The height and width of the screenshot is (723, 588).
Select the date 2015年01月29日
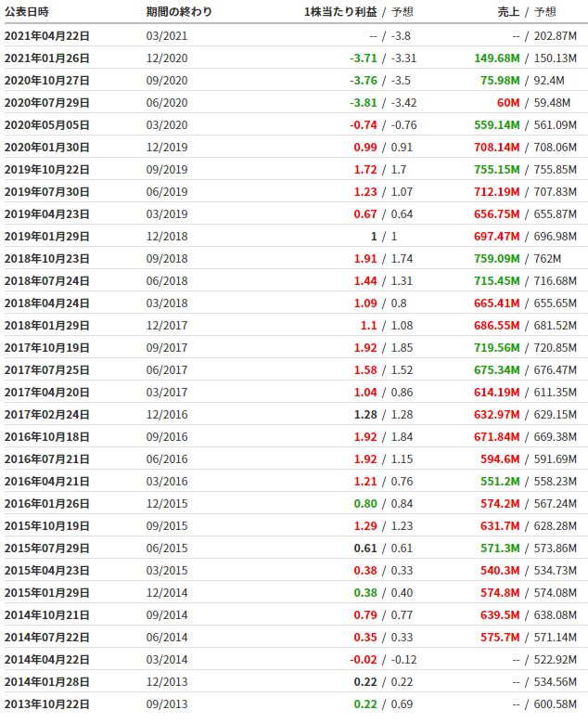pos(47,593)
